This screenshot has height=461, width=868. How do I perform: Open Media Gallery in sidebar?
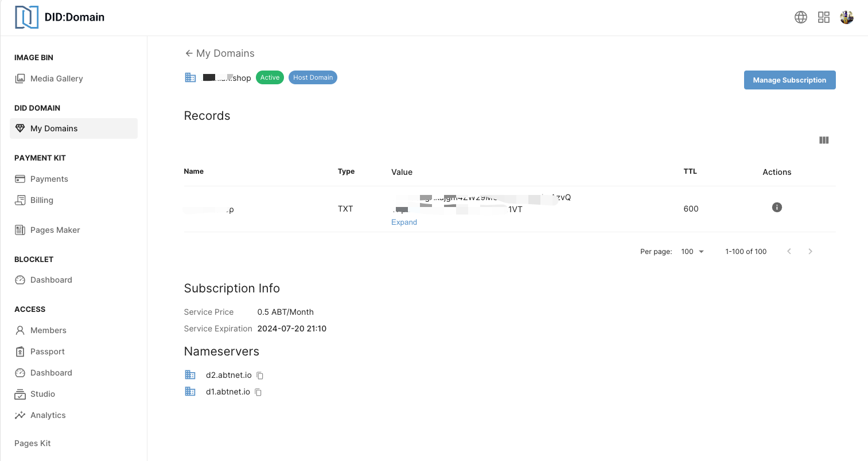pyautogui.click(x=56, y=79)
